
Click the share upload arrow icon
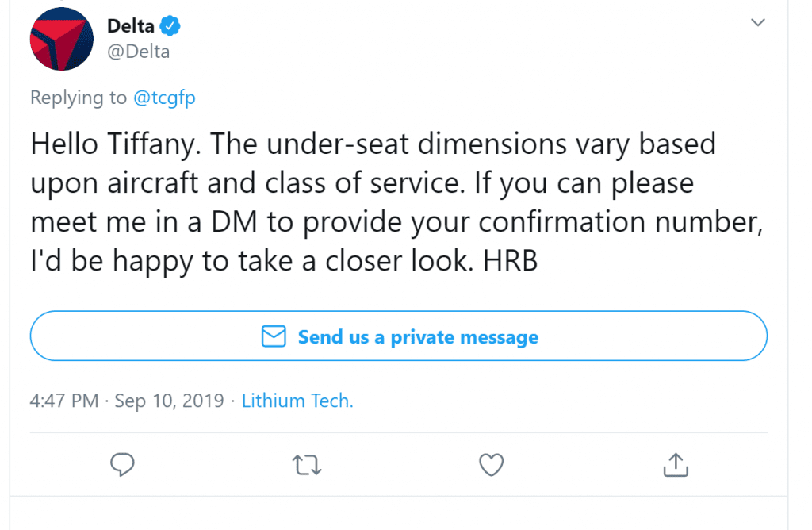click(x=676, y=464)
